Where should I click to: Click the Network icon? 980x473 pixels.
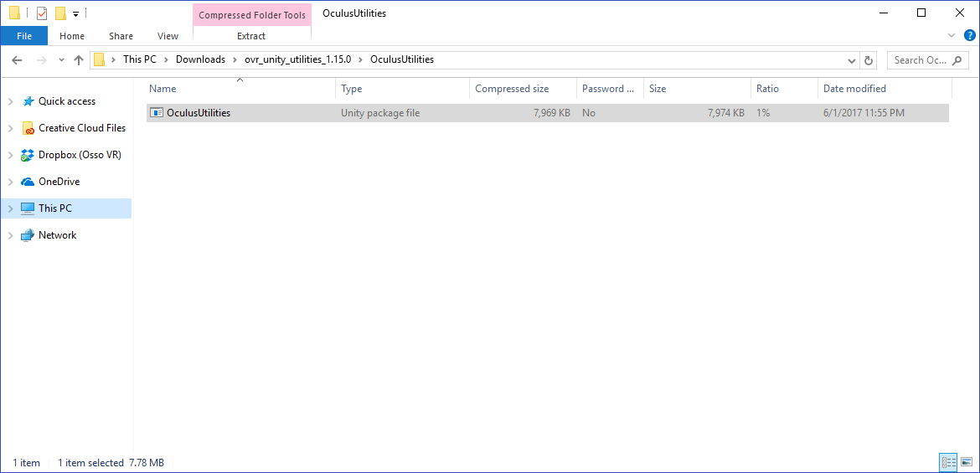(x=28, y=235)
